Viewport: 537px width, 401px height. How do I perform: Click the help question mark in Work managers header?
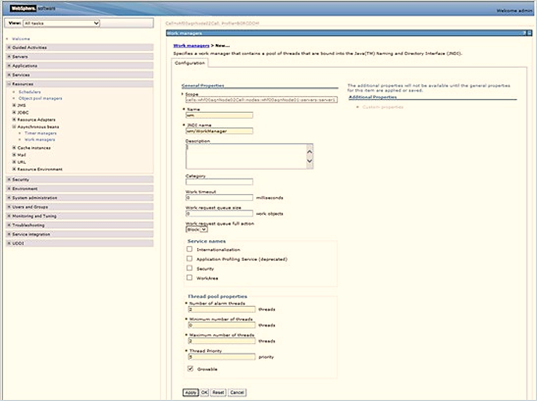(524, 33)
